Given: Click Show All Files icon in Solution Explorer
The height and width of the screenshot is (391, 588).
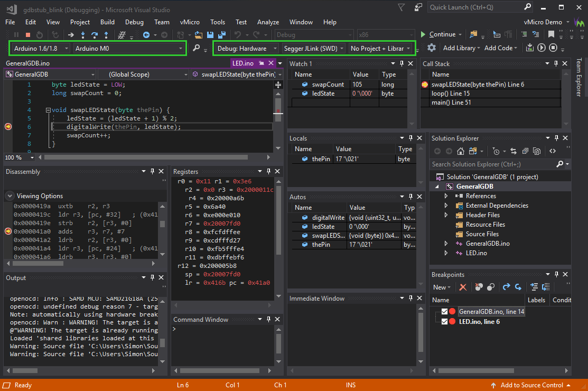Looking at the screenshot, I should click(537, 151).
